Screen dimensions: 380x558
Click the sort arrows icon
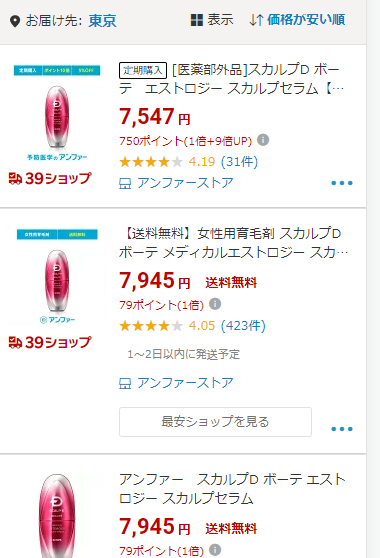(x=256, y=20)
